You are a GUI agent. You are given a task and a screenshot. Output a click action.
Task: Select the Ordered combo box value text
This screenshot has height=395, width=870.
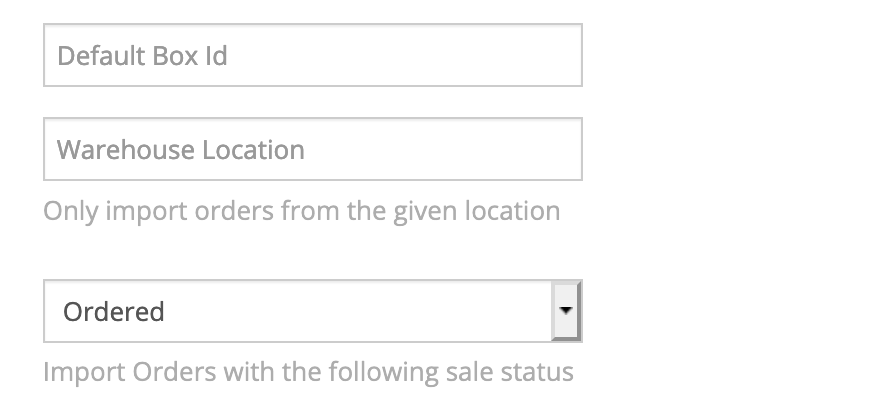point(114,311)
